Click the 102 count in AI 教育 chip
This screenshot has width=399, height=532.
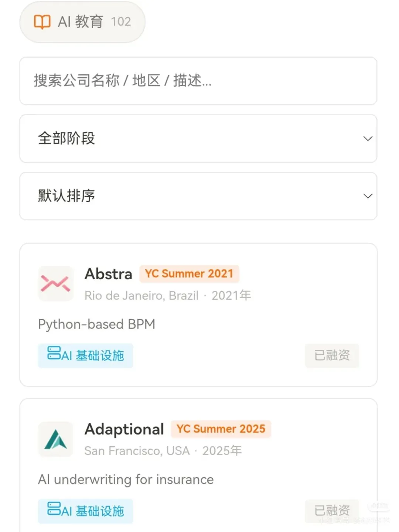click(121, 22)
